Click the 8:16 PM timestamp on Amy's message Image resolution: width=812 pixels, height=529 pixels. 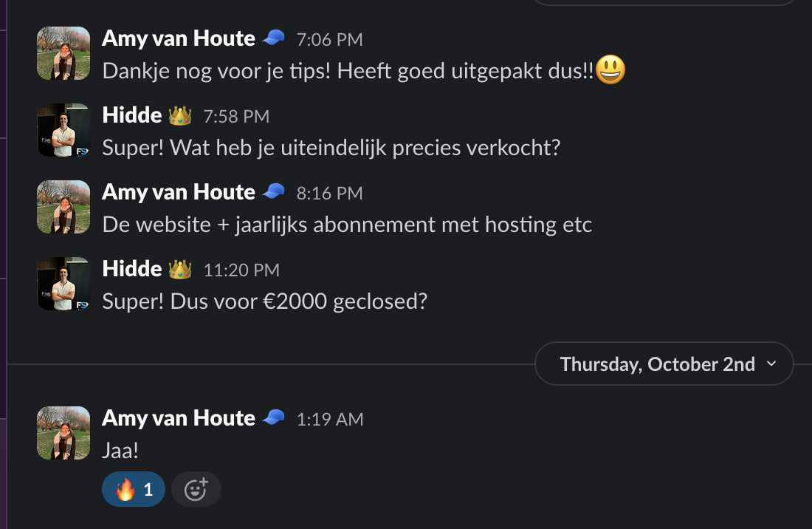click(329, 193)
